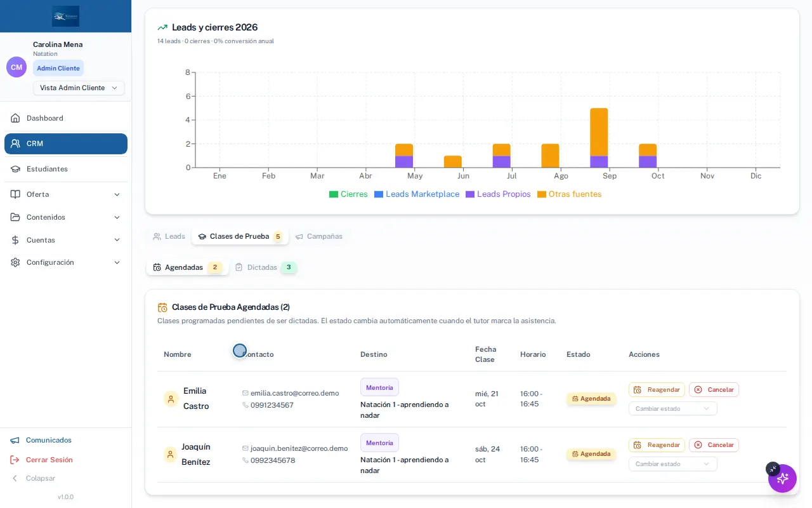The width and height of the screenshot is (812, 508).
Task: Toggle the Leads Marketplace legend entry
Action: coord(417,194)
